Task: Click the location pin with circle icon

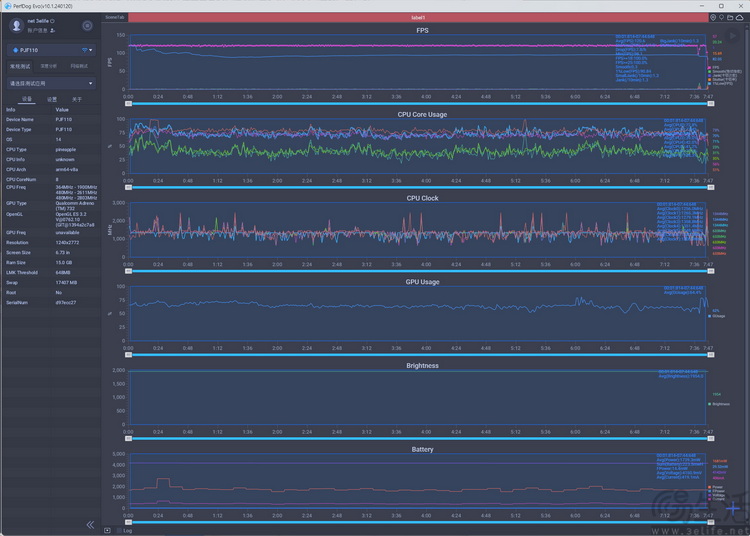Action: pyautogui.click(x=713, y=17)
